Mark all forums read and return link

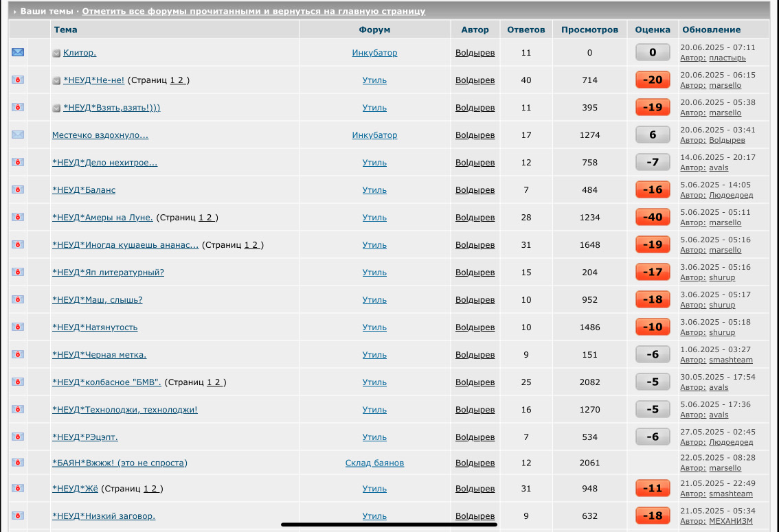click(253, 11)
